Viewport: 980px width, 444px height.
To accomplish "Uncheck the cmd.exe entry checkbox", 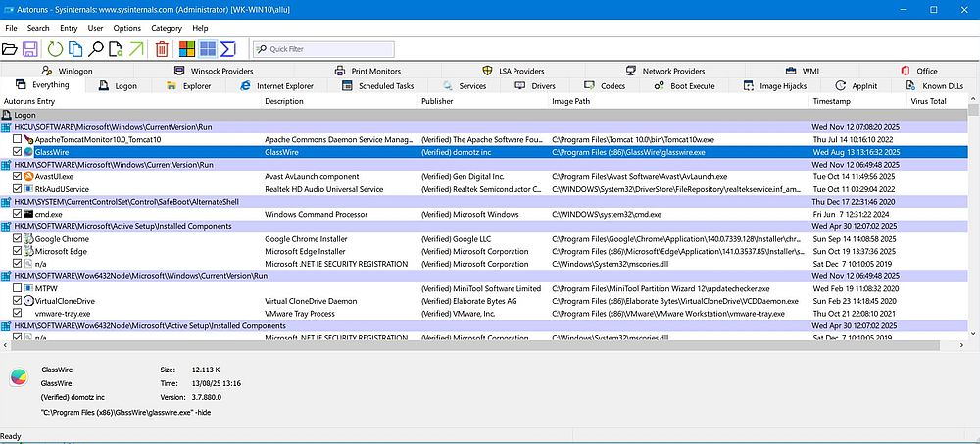I will pyautogui.click(x=18, y=214).
